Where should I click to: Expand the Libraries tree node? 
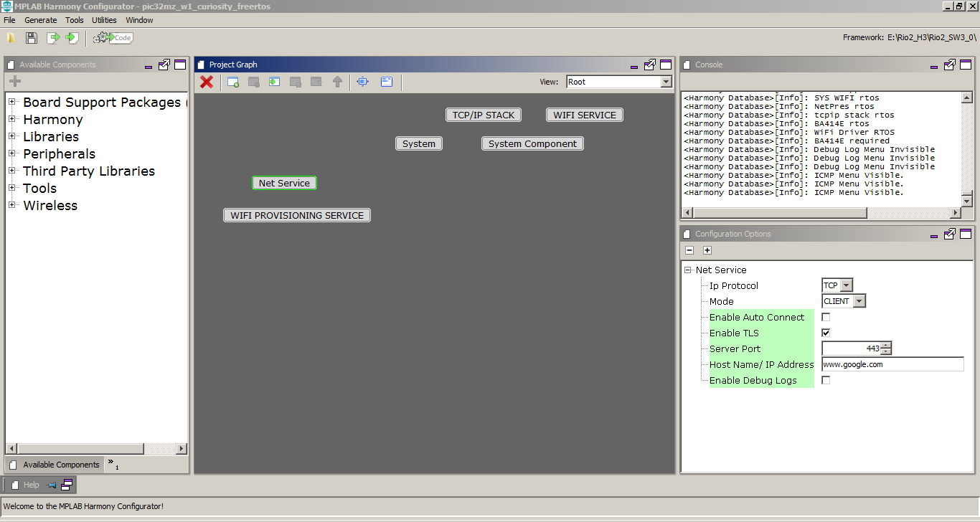(x=12, y=137)
